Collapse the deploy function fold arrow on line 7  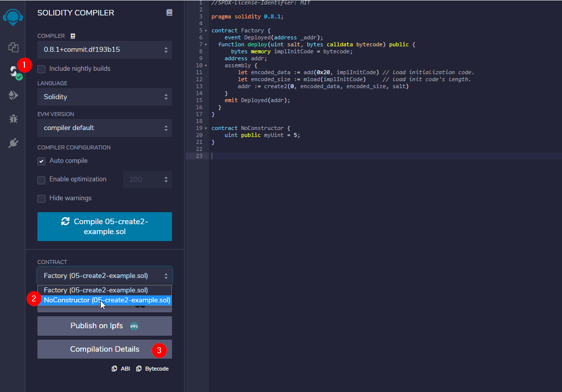pyautogui.click(x=206, y=45)
